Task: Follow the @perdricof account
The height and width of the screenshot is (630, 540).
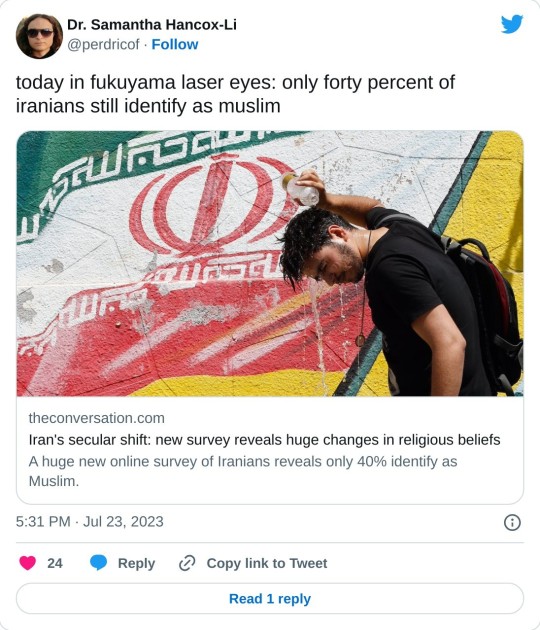Action: 175,44
